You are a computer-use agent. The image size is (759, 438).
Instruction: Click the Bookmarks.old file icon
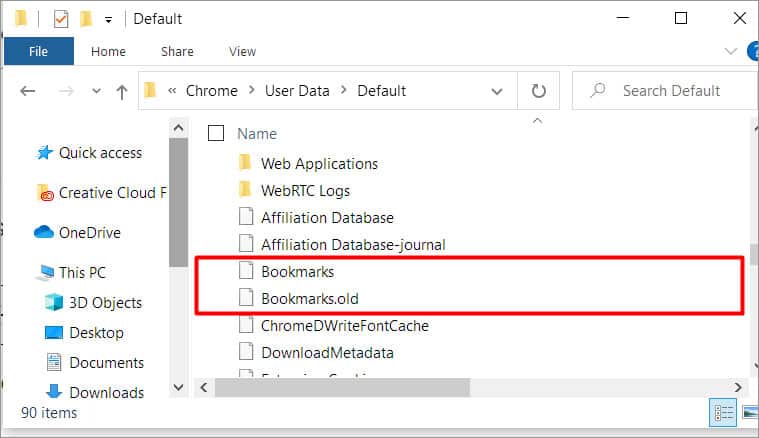point(246,298)
